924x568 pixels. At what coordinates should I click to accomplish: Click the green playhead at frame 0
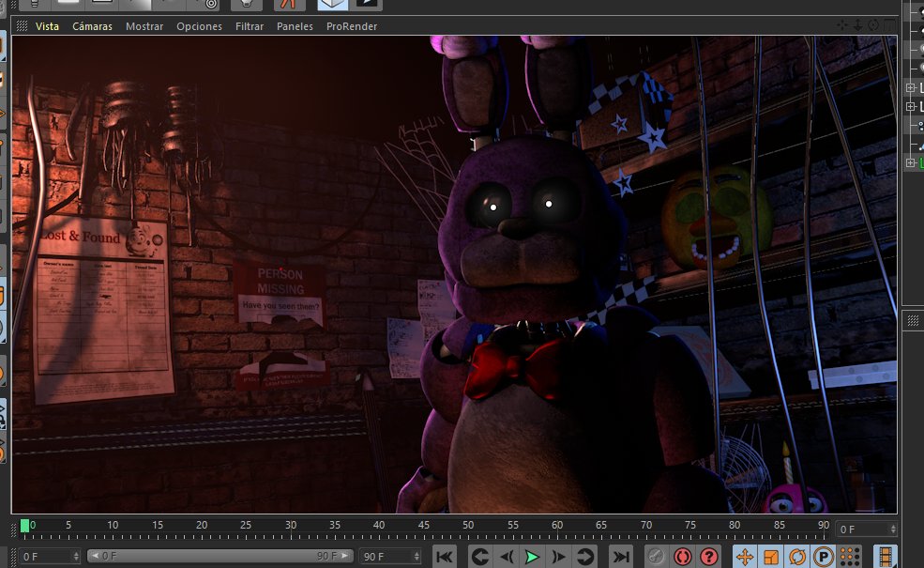[24, 526]
